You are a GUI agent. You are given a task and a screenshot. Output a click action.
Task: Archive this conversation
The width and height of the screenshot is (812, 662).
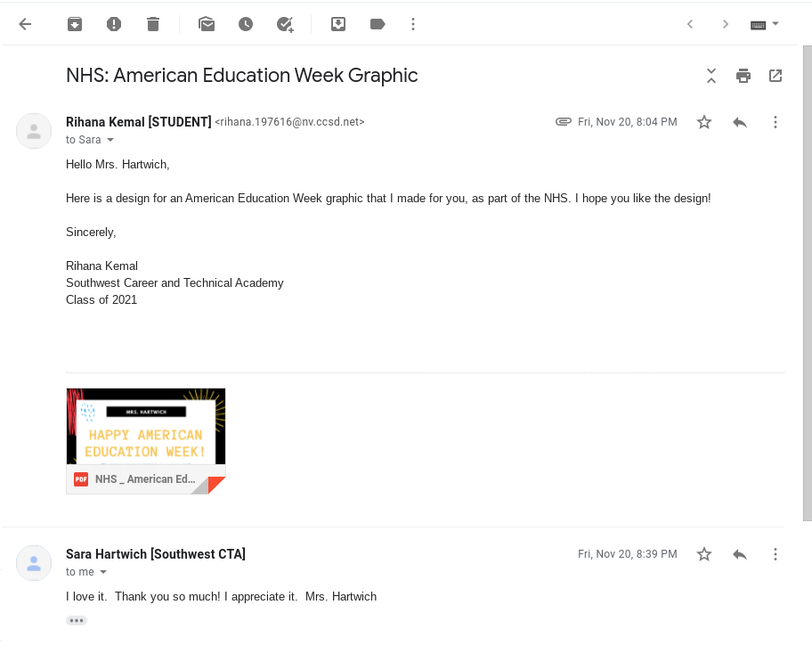[x=75, y=24]
